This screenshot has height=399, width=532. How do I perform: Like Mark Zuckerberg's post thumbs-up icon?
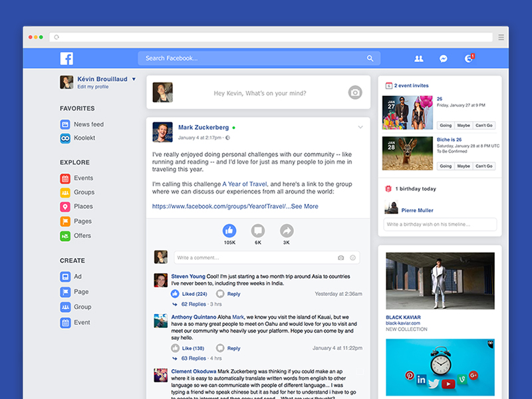pyautogui.click(x=229, y=231)
